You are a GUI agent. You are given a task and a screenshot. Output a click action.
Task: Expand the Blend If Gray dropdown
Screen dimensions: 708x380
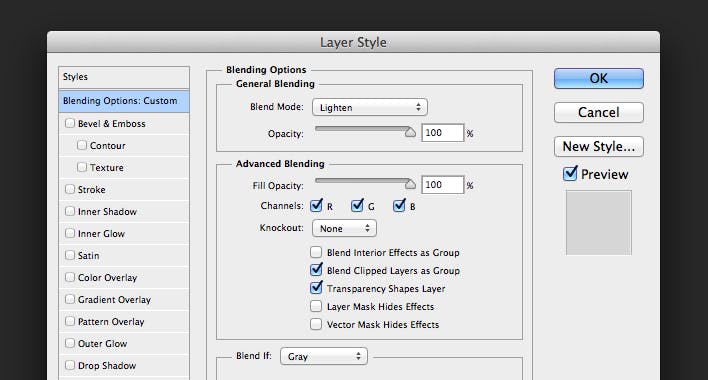324,356
